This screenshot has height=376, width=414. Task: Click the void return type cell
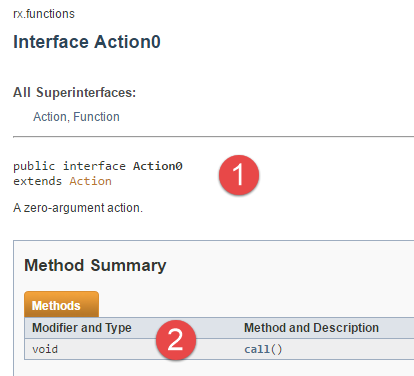click(x=45, y=349)
